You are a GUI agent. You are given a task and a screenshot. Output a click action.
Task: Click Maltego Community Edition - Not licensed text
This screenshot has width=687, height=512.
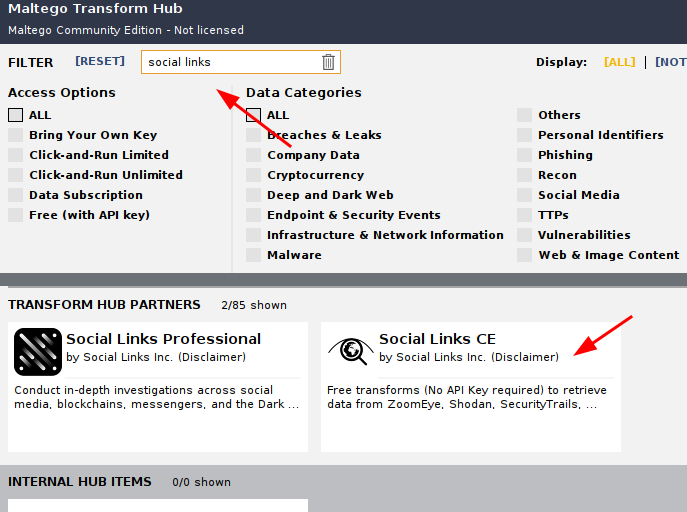(x=126, y=30)
